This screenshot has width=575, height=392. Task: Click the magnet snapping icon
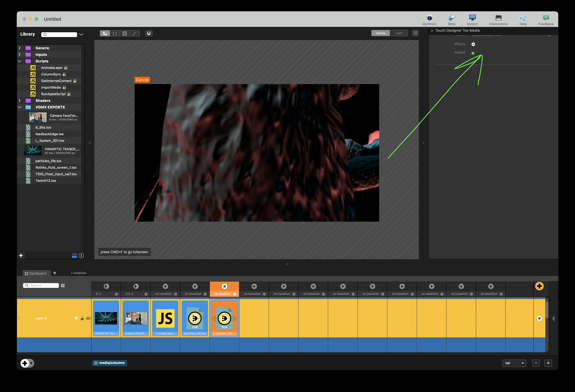click(x=149, y=33)
